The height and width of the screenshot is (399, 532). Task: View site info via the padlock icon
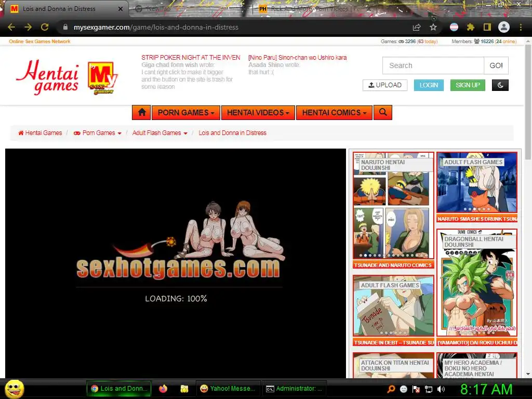tap(65, 27)
